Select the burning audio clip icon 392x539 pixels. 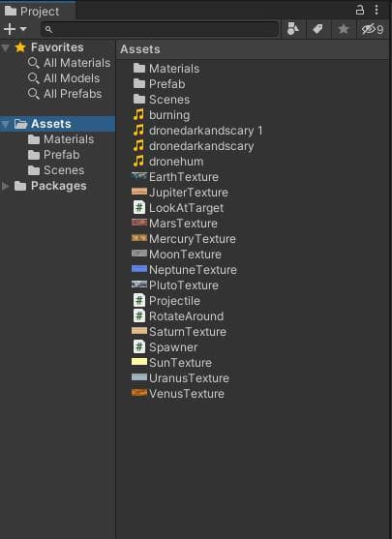tap(138, 115)
